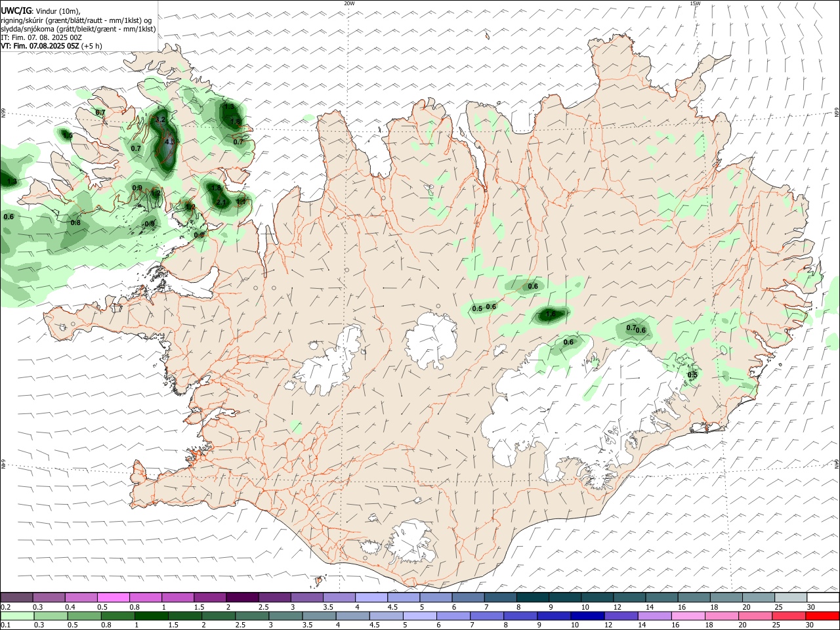Select the pale grey 25–30 swatch in upper legend
Image resolution: width=840 pixels, height=630 pixels.
pyautogui.click(x=790, y=597)
